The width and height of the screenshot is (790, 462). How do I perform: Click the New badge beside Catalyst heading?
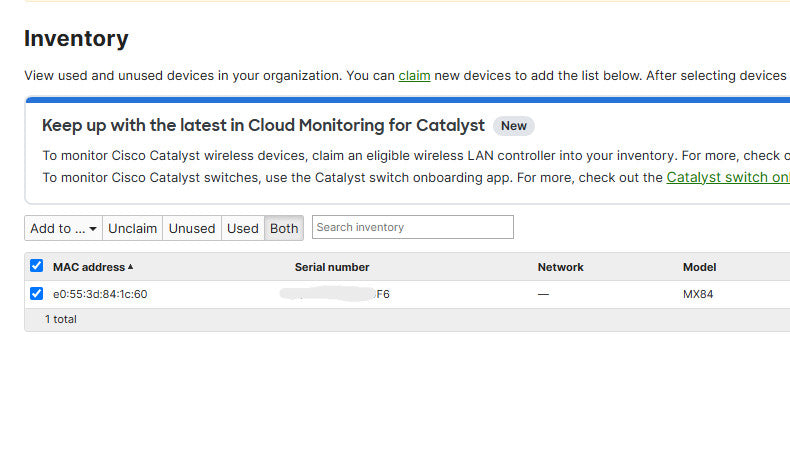(x=513, y=125)
